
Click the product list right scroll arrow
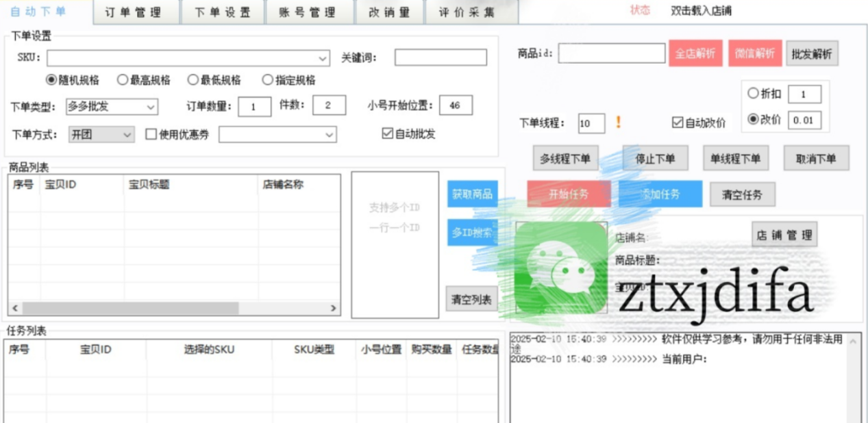coord(334,309)
